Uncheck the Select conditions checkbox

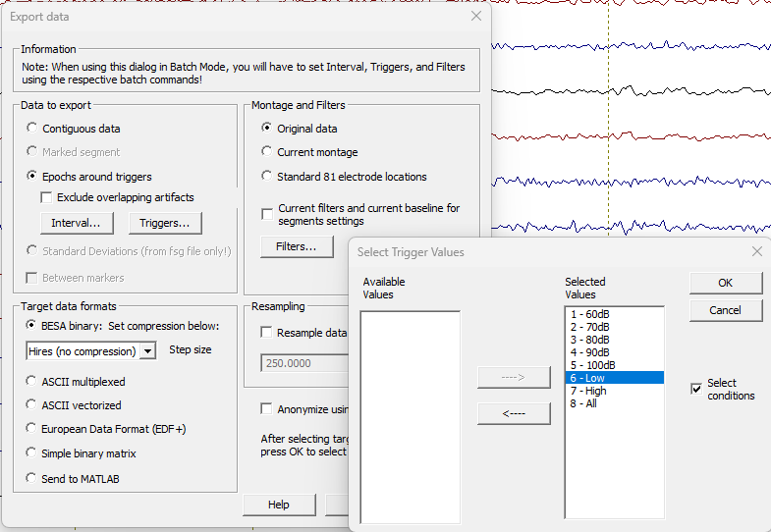tap(696, 390)
